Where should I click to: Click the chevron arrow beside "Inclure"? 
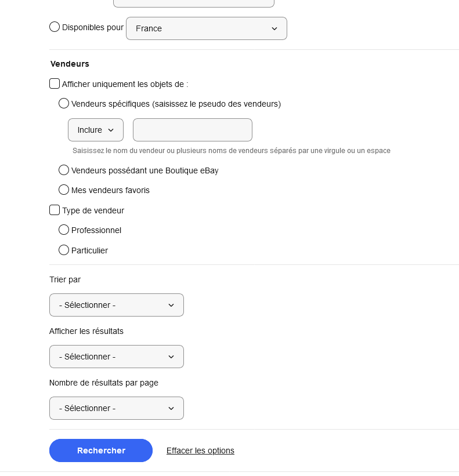111,130
